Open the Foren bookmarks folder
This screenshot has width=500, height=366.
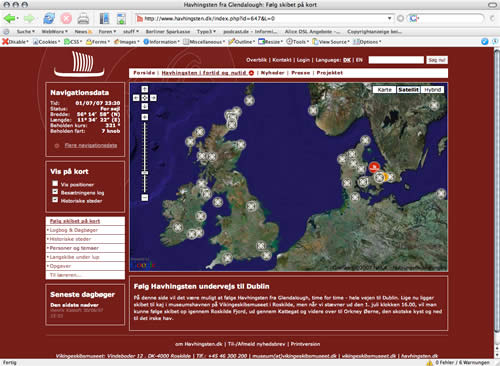coord(107,32)
